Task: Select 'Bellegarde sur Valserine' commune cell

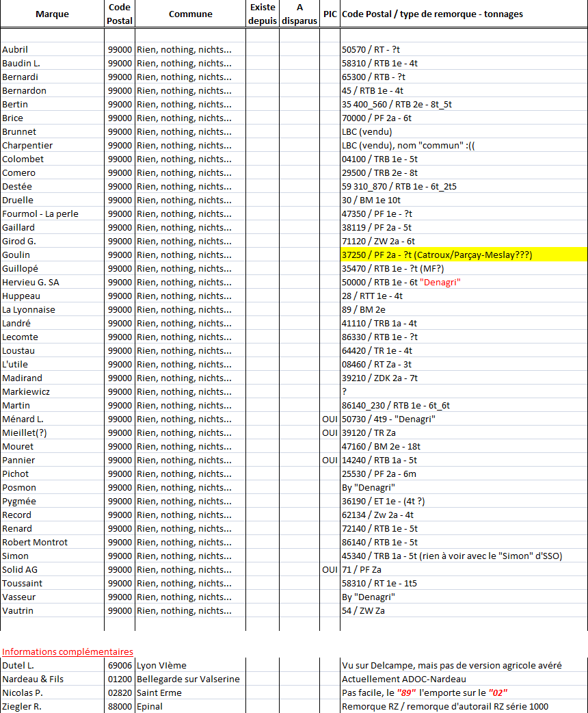Action: [190, 678]
